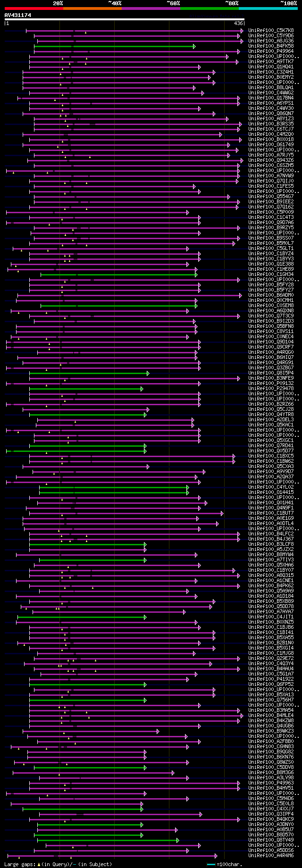Click label UniRef100_B3NFE9
Viewport: 302px width, 868px height.
[271, 378]
